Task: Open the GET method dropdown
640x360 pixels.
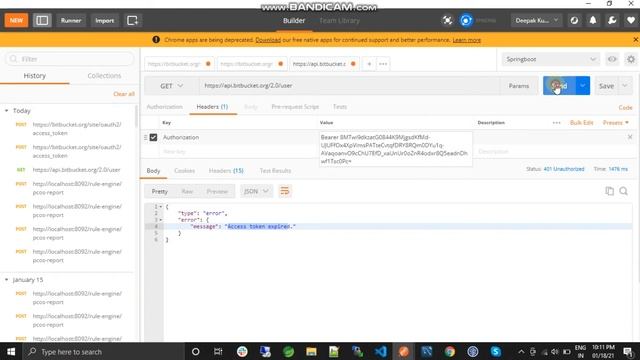Action: click(x=171, y=86)
